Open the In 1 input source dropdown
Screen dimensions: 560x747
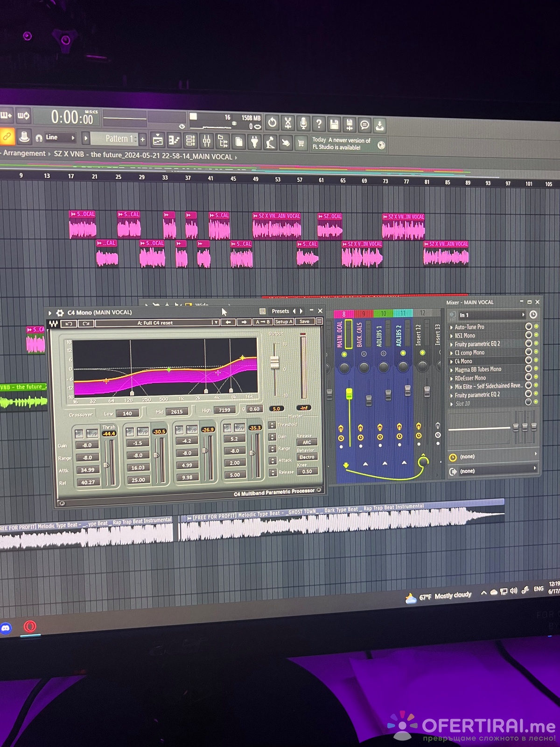click(492, 315)
